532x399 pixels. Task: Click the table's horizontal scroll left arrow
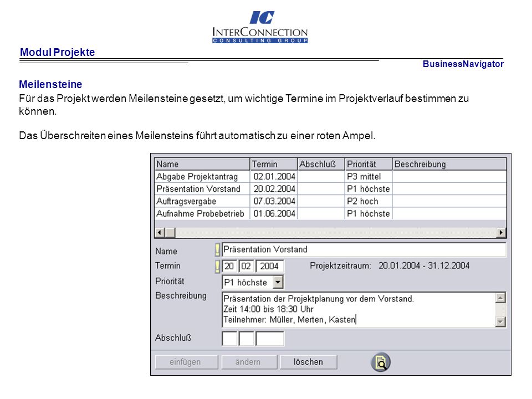[x=160, y=232]
